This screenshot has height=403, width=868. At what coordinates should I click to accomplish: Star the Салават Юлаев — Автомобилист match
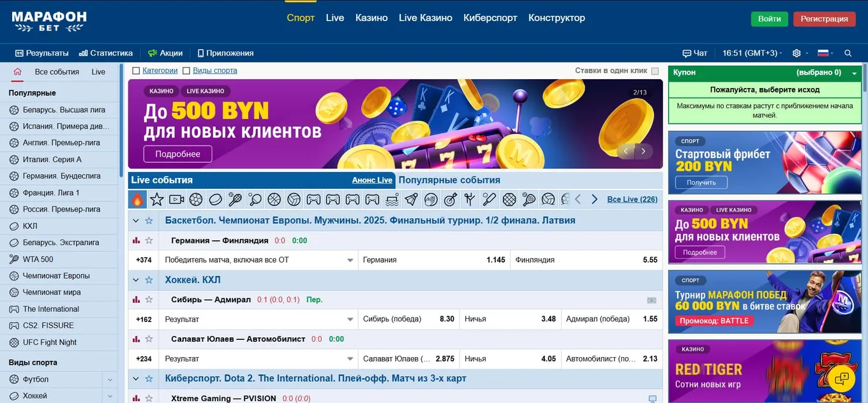point(149,339)
